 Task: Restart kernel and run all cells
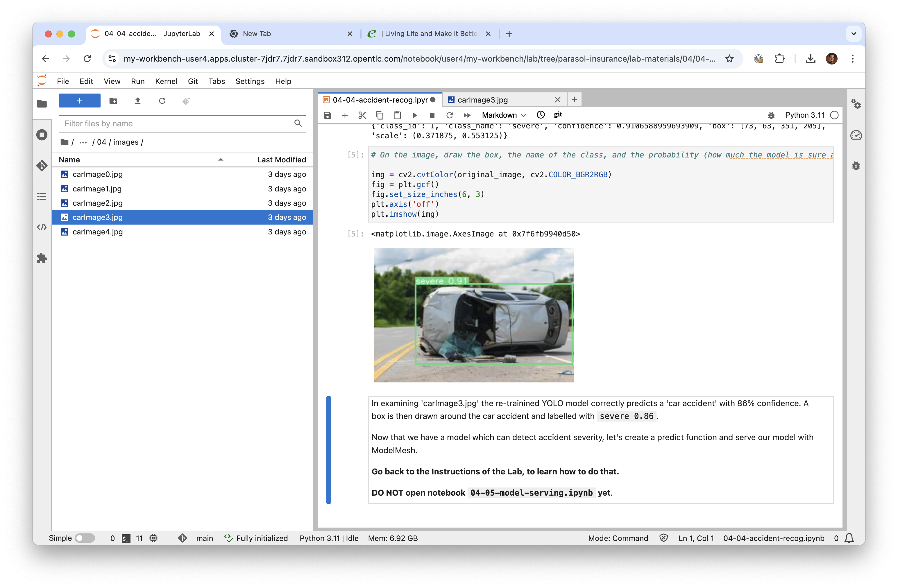pyautogui.click(x=467, y=115)
